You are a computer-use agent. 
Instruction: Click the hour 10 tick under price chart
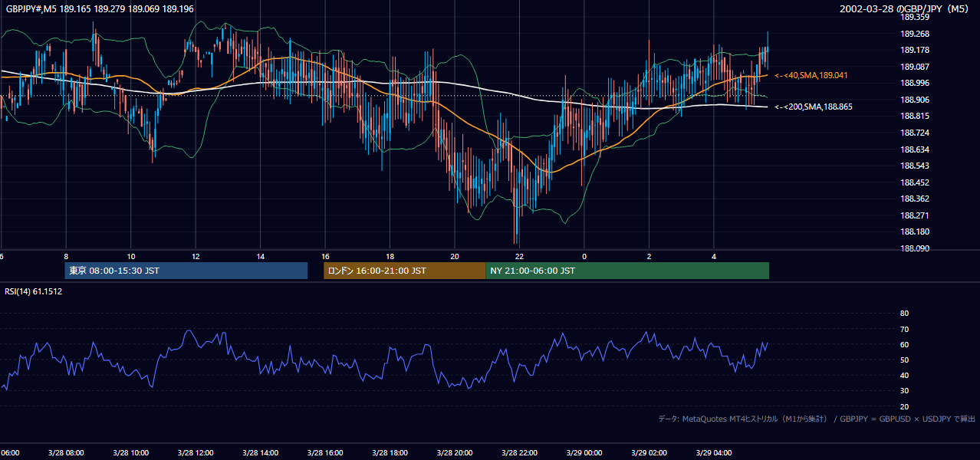[x=130, y=256]
